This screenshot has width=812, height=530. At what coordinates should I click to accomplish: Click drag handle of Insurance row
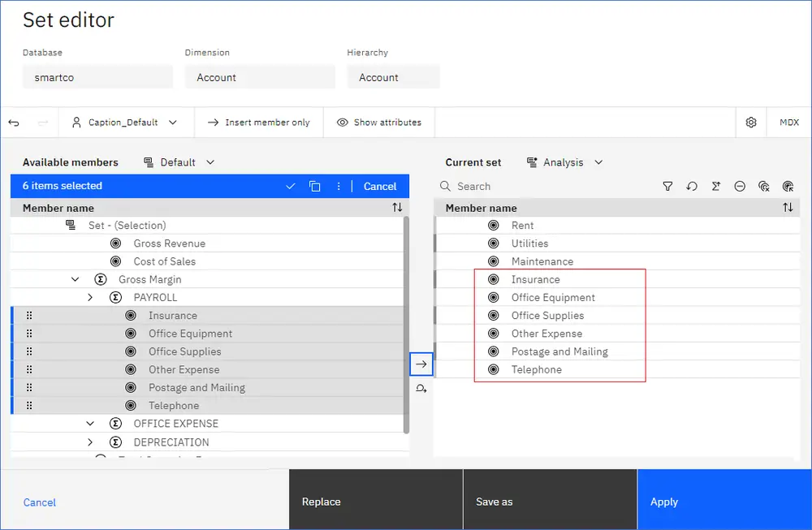pyautogui.click(x=29, y=316)
